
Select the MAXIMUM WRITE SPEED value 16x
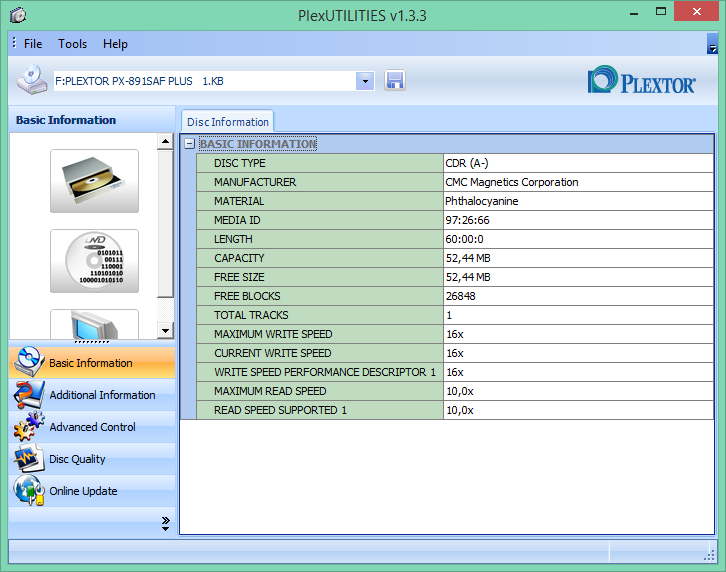point(578,334)
